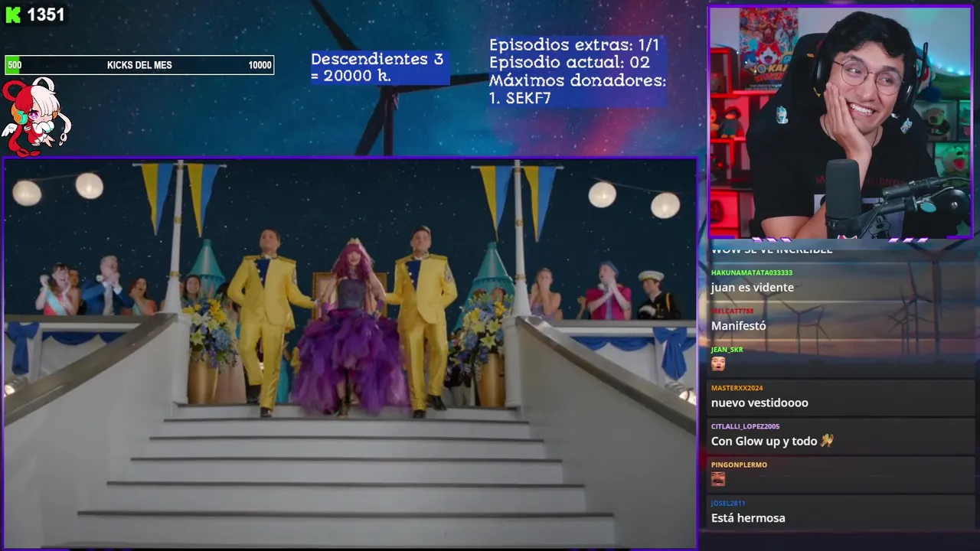The width and height of the screenshot is (980, 551).
Task: Click the 'Descendientes 3 = 20000 k.' goal text
Action: coord(377,67)
